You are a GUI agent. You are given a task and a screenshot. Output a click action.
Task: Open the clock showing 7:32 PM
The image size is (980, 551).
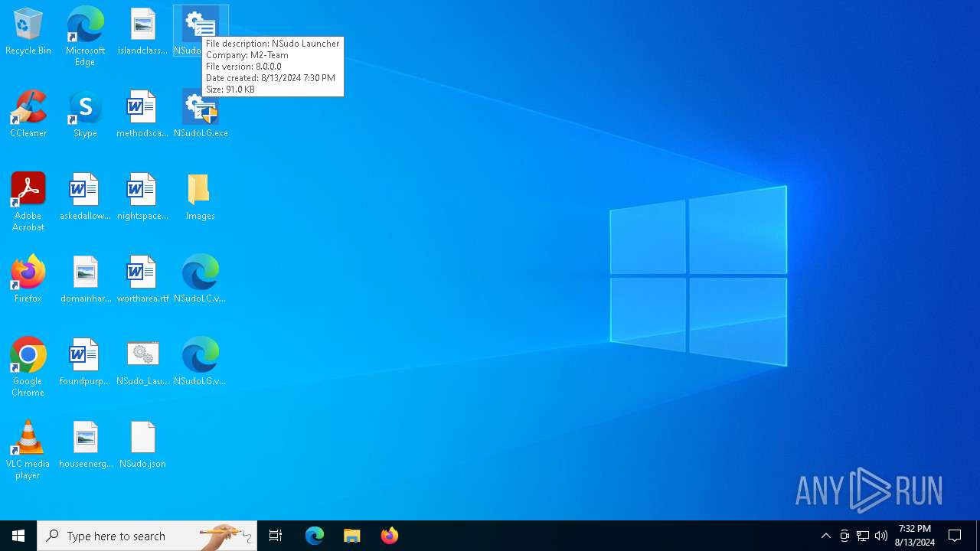click(915, 536)
